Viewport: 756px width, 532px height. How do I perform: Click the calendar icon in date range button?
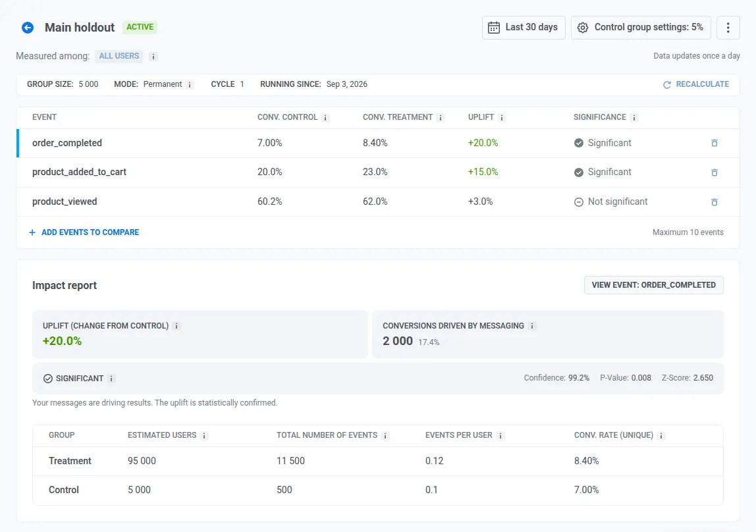click(x=494, y=28)
